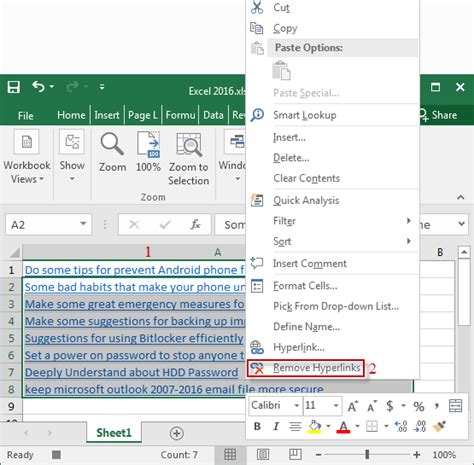Click the Insert Function fx button
Viewport: 474px width, 465px height.
[x=195, y=224]
